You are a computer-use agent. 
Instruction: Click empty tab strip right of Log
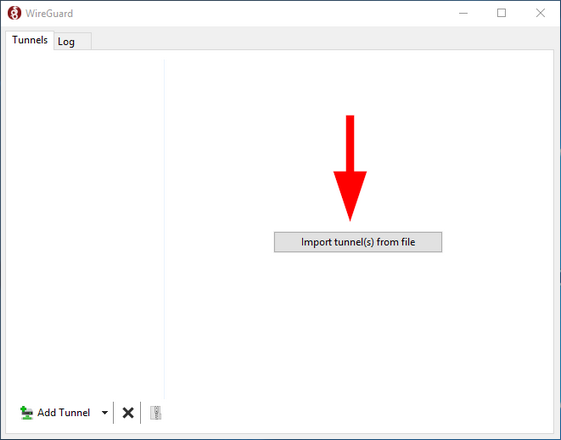(322, 41)
